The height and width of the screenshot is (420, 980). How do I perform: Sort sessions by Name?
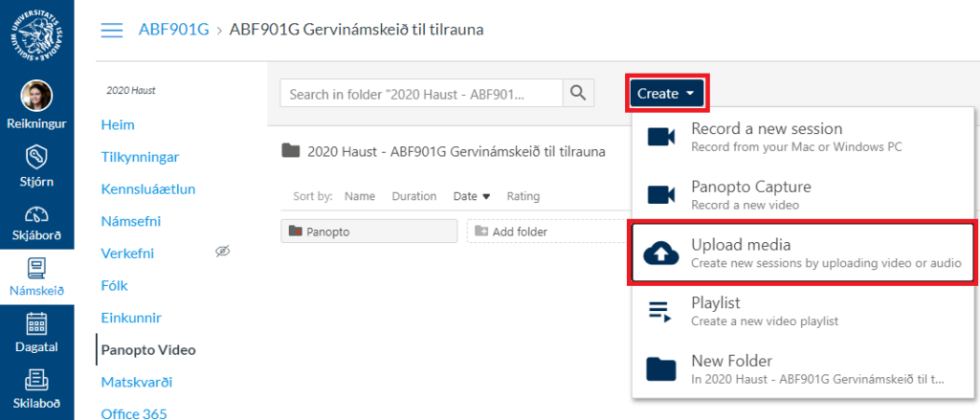coord(360,196)
